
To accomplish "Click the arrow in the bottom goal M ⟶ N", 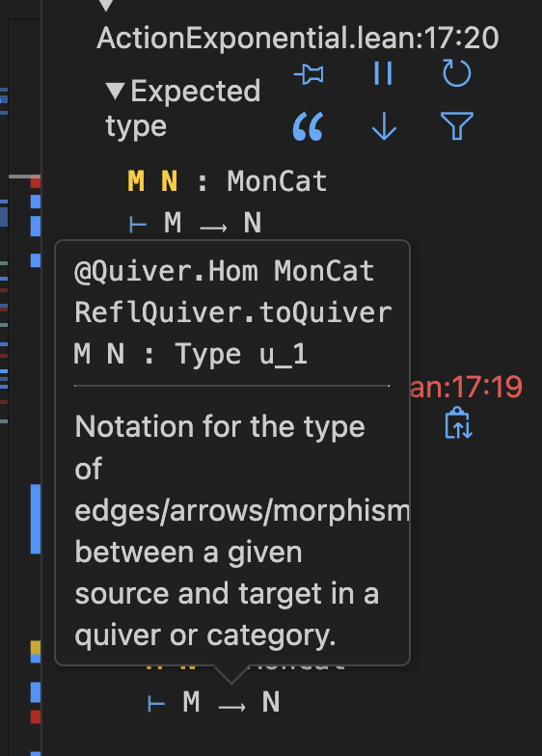I will coord(231,706).
